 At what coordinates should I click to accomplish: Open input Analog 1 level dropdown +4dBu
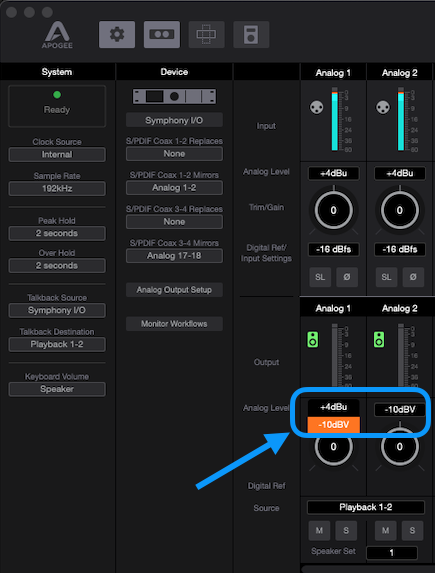(x=333, y=173)
